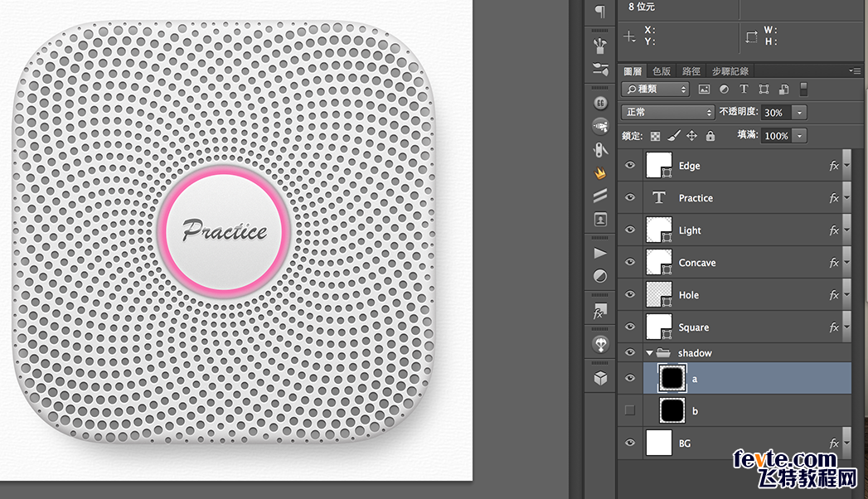868x499 pixels.
Task: Expand Practice layer effects arrow
Action: point(846,197)
